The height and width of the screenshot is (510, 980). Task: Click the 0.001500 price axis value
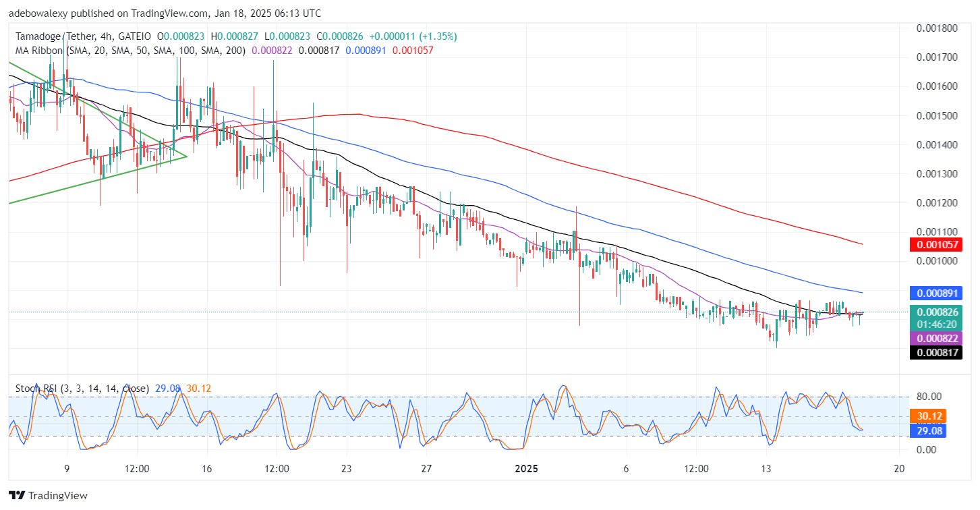pyautogui.click(x=937, y=115)
